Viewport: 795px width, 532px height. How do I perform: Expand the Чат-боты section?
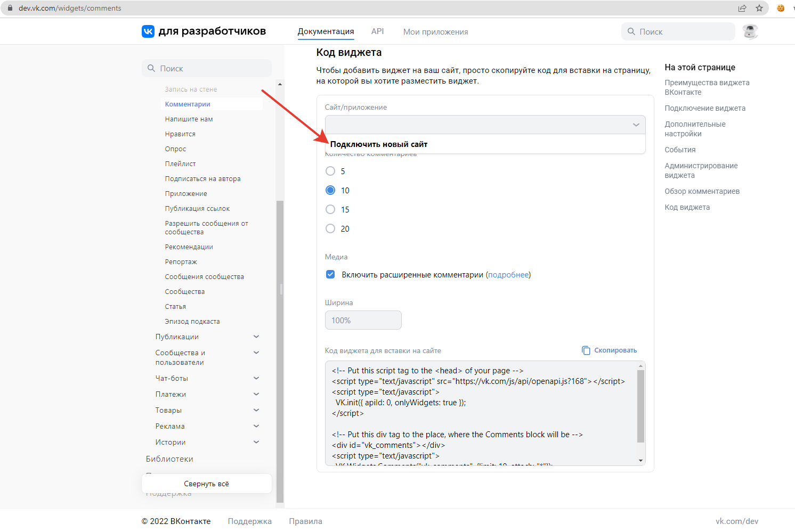(256, 378)
